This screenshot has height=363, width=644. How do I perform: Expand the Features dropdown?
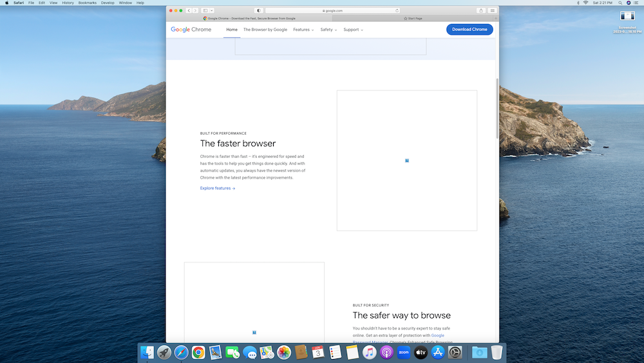303,30
